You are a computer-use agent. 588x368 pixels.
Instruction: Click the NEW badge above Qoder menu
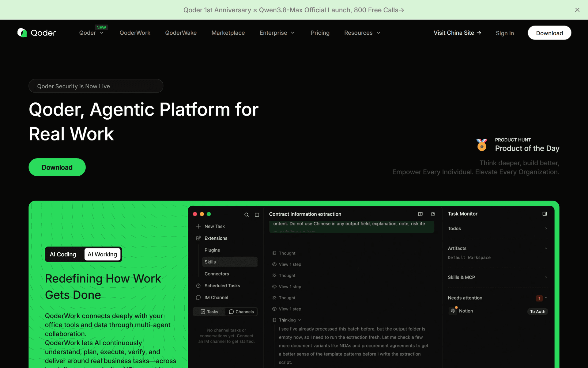(x=101, y=27)
